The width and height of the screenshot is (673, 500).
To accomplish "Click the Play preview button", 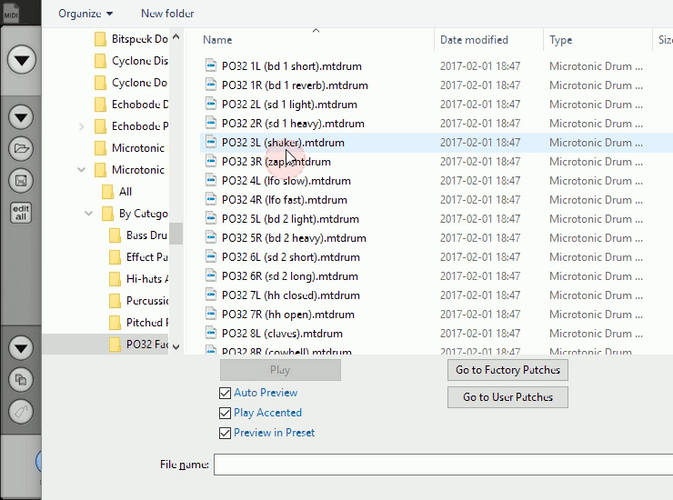I will pos(280,370).
